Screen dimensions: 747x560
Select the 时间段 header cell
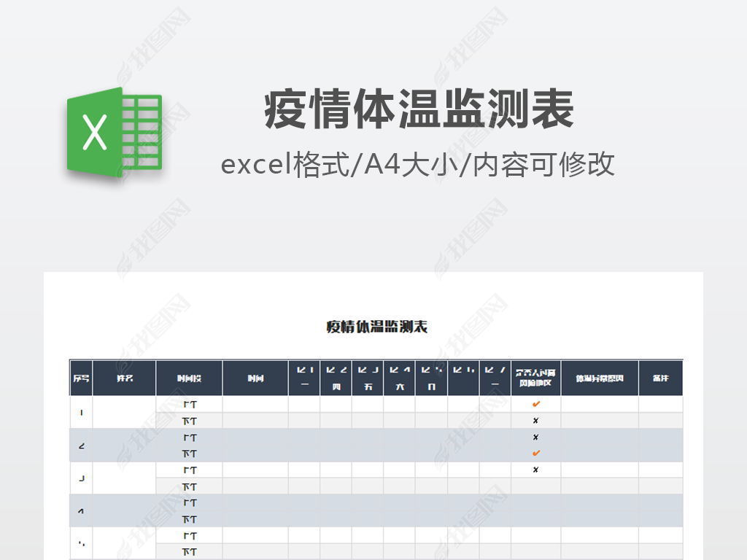point(189,378)
